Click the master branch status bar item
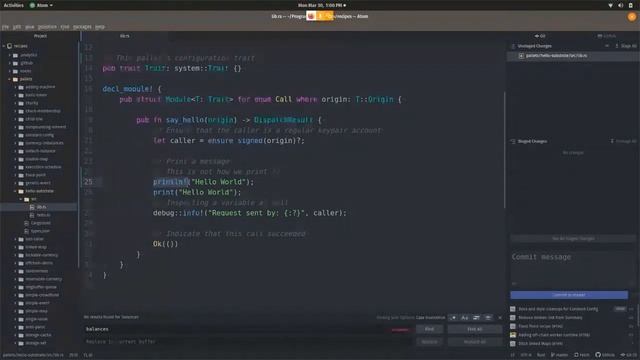Image resolution: width=640 pixels, height=360 pixels. [x=559, y=355]
